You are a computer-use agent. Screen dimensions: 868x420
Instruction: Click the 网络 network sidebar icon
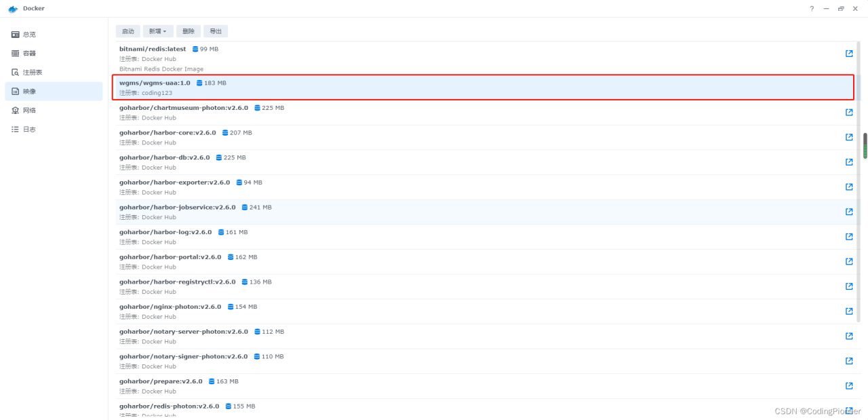coord(16,110)
